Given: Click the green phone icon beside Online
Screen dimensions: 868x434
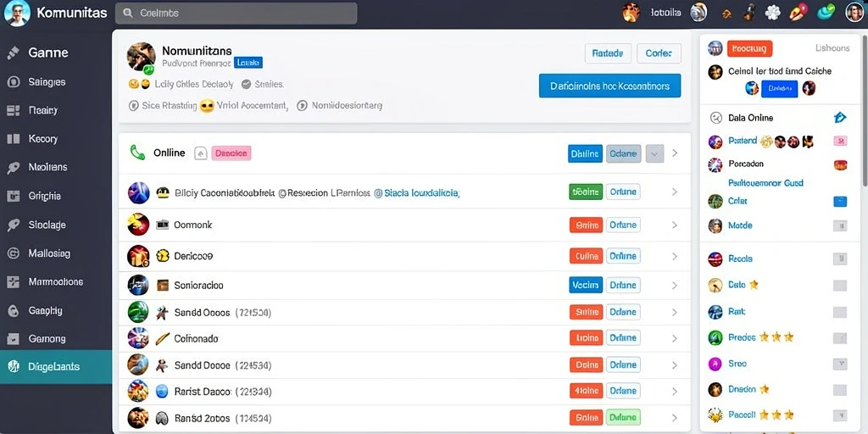Looking at the screenshot, I should pyautogui.click(x=136, y=153).
